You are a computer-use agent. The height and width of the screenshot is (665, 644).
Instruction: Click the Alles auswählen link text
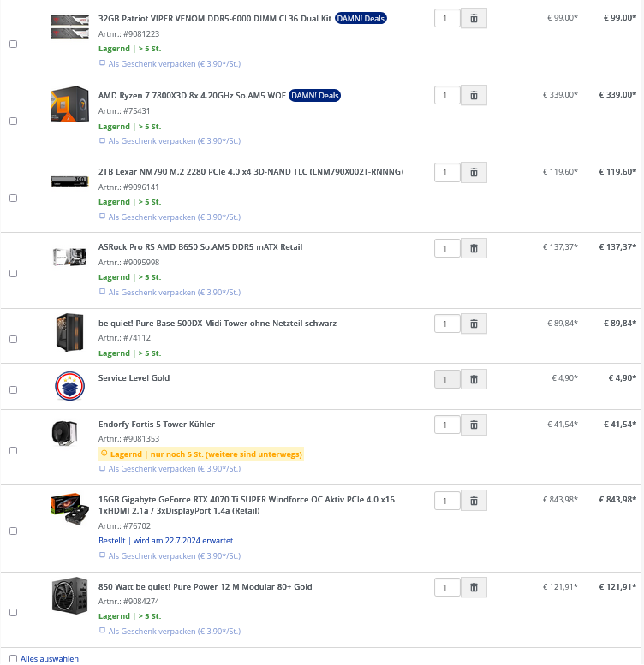click(50, 659)
